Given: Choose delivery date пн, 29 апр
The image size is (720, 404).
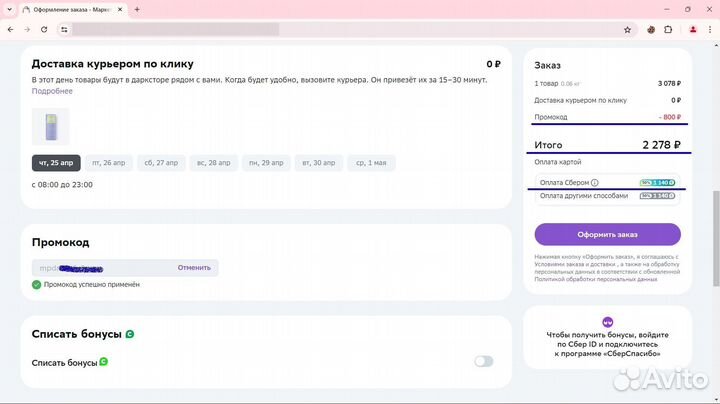Looking at the screenshot, I should (266, 163).
